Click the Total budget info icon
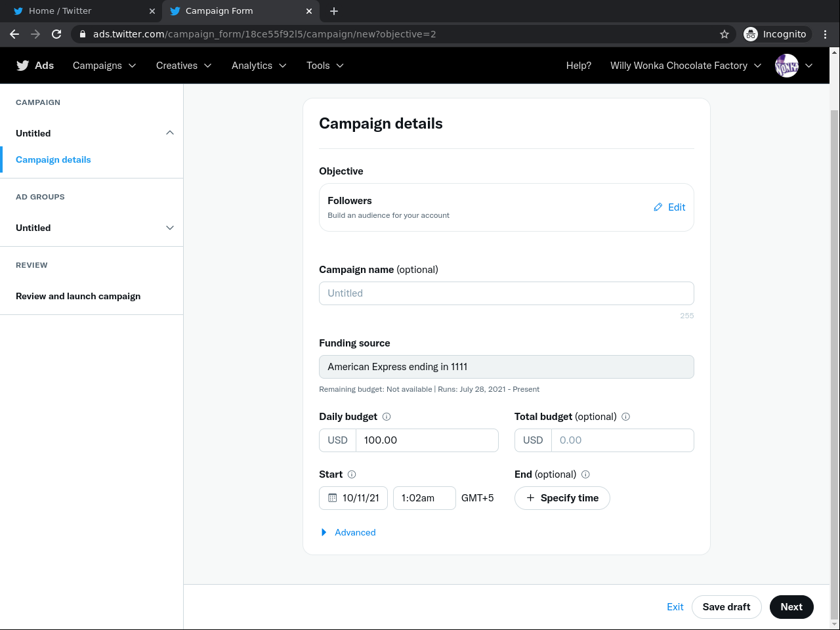 point(625,417)
